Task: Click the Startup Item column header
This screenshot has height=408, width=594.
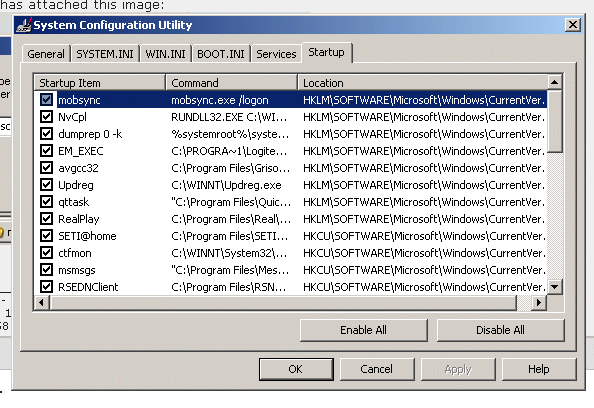Action: [x=100, y=83]
